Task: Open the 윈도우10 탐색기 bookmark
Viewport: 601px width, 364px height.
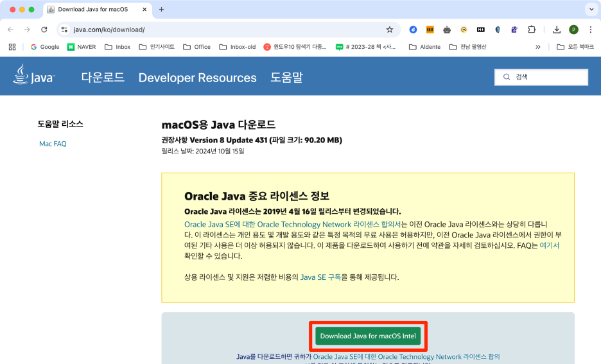Action: coord(295,47)
